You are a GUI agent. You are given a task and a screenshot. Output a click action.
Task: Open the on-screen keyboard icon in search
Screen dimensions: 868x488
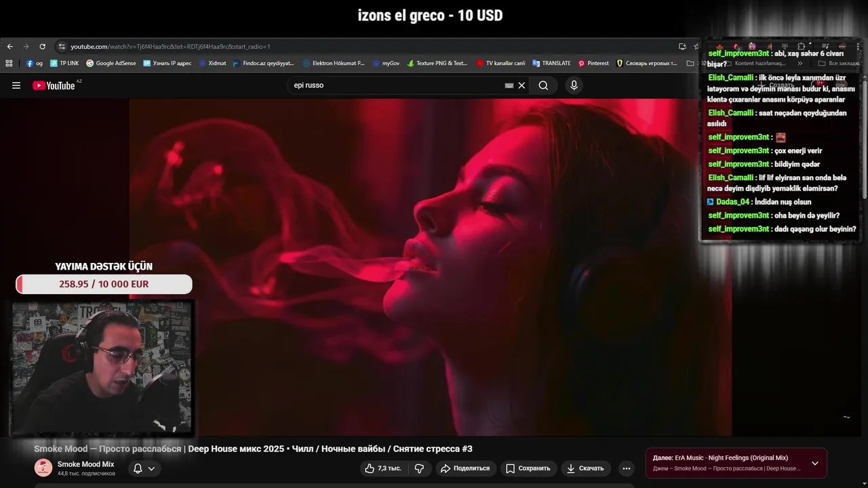pos(509,85)
